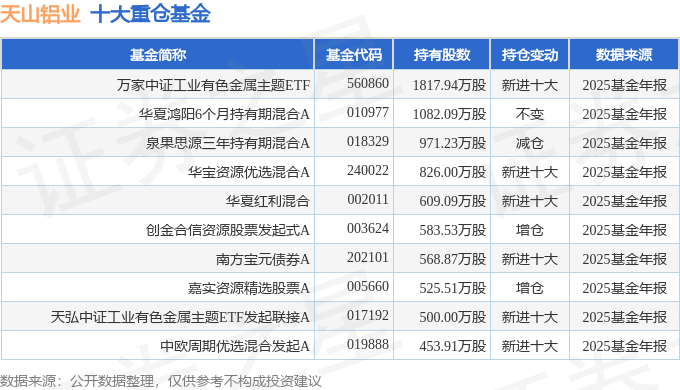Click 新进十大 in the 南方宝元 row
This screenshot has height=390, width=680.
point(530,259)
